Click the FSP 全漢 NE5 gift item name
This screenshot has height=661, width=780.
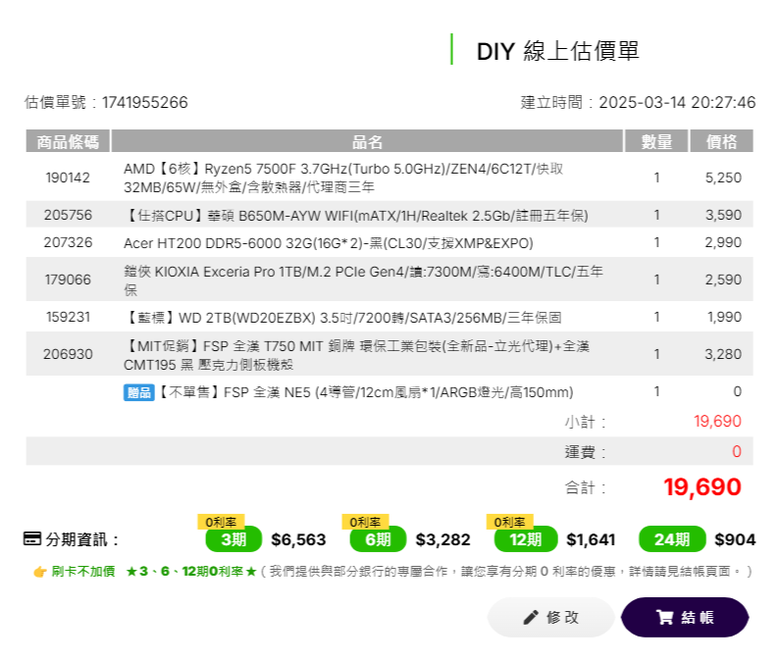point(365,392)
